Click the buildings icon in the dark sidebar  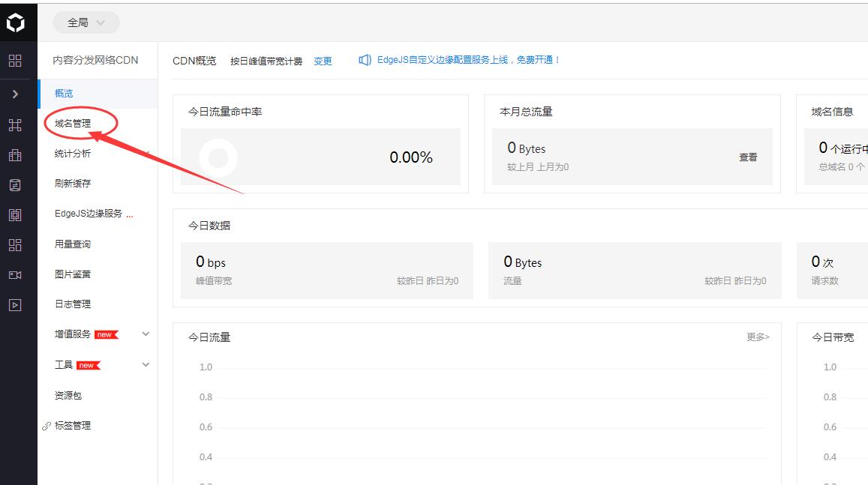[16, 155]
